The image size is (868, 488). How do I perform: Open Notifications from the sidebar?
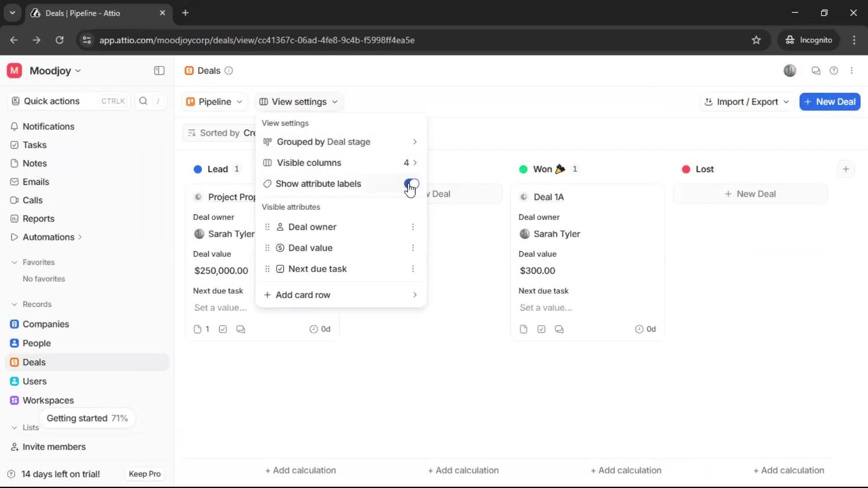[48, 127]
